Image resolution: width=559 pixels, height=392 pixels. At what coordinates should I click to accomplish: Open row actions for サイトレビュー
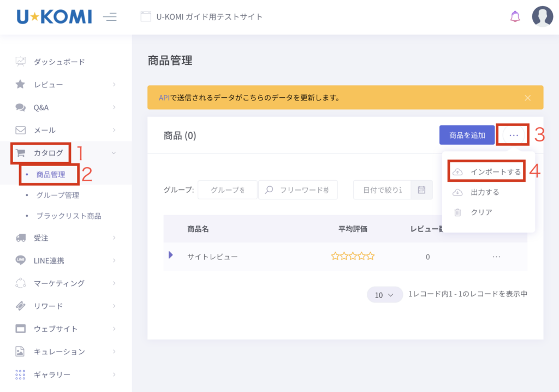click(x=496, y=256)
